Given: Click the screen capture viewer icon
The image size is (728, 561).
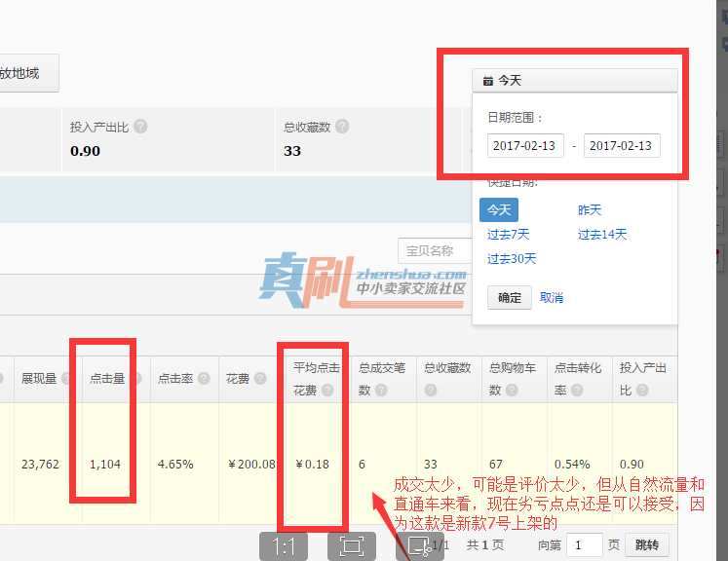Looking at the screenshot, I should pyautogui.click(x=419, y=546).
